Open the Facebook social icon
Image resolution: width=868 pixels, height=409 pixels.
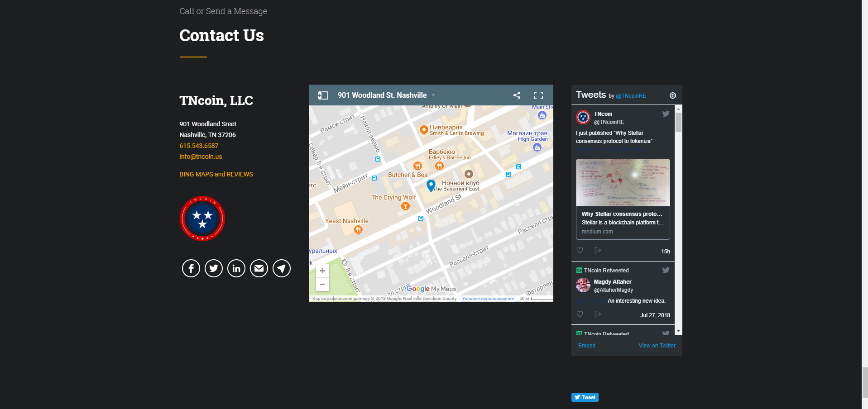tap(191, 268)
